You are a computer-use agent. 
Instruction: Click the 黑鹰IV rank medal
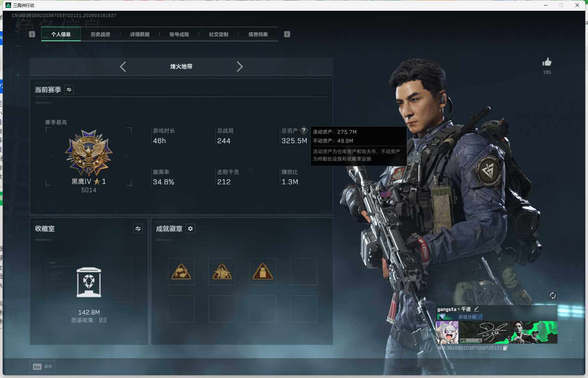click(89, 153)
